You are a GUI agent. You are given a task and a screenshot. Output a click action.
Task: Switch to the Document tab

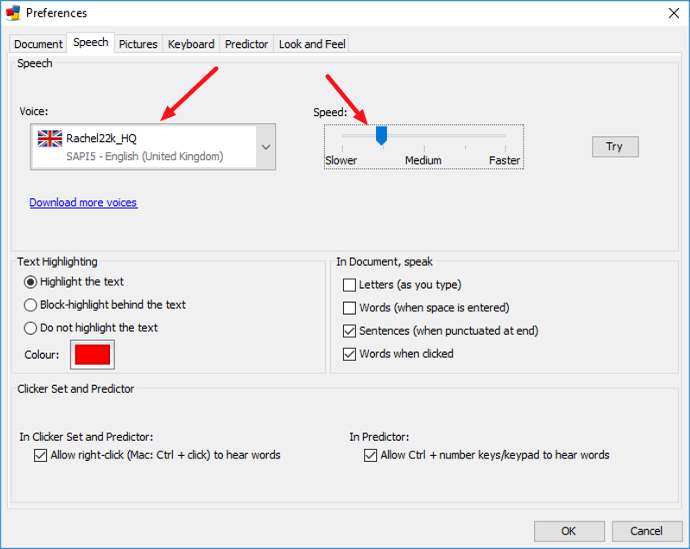click(x=38, y=44)
